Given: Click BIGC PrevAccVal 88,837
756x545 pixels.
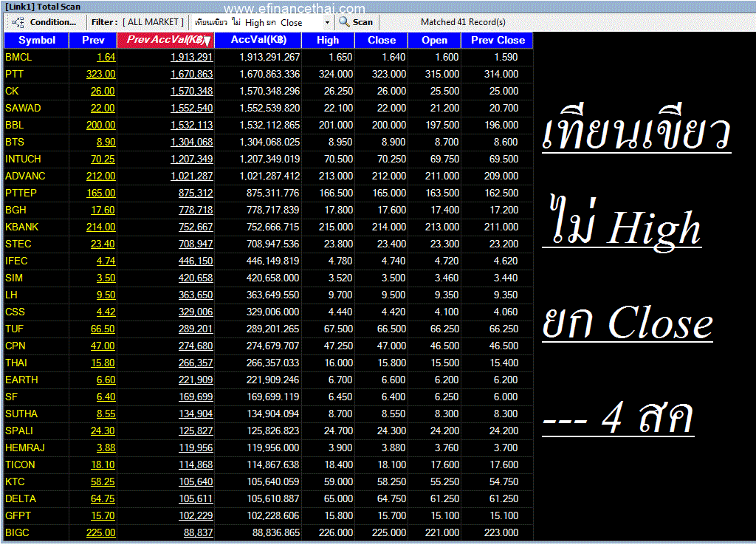Looking at the screenshot, I should tap(198, 533).
